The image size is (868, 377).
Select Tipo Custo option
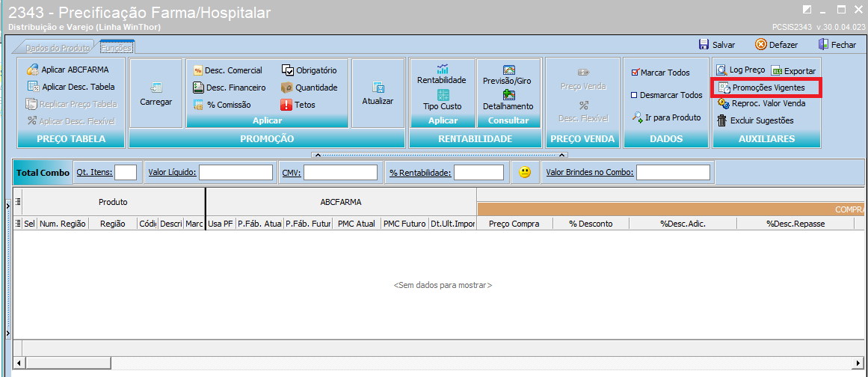[x=443, y=100]
